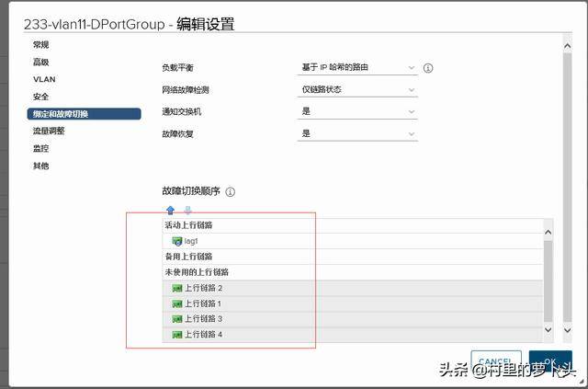Viewport: 588px width, 389px height.
Task: Open the 安全 settings page
Action: pos(41,97)
